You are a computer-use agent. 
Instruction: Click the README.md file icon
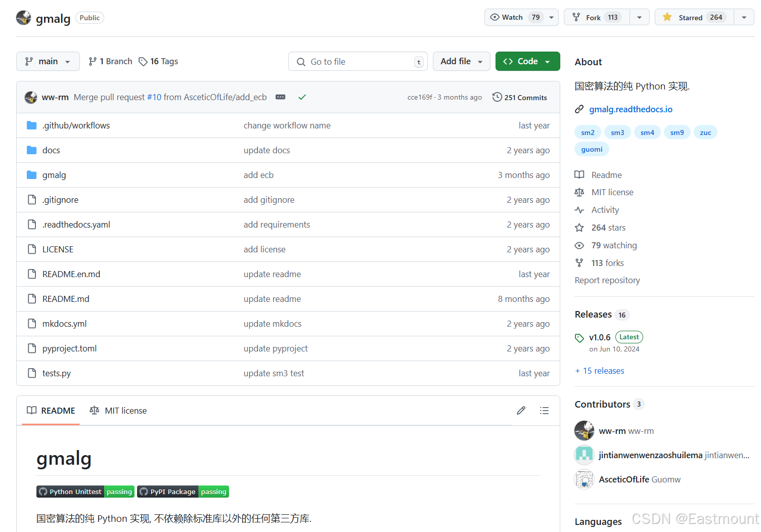click(x=32, y=299)
